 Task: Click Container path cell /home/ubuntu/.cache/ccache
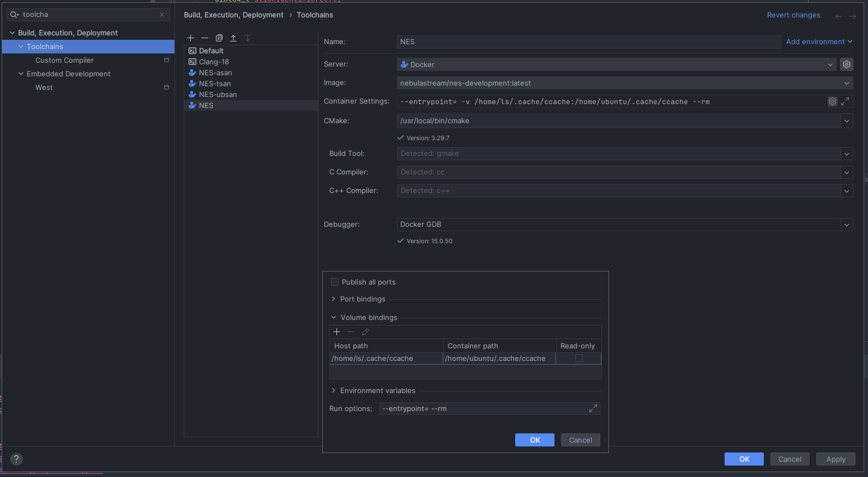click(499, 358)
